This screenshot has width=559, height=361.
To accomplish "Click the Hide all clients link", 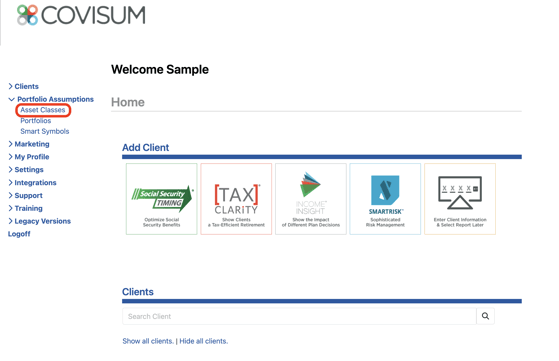I will tap(204, 341).
